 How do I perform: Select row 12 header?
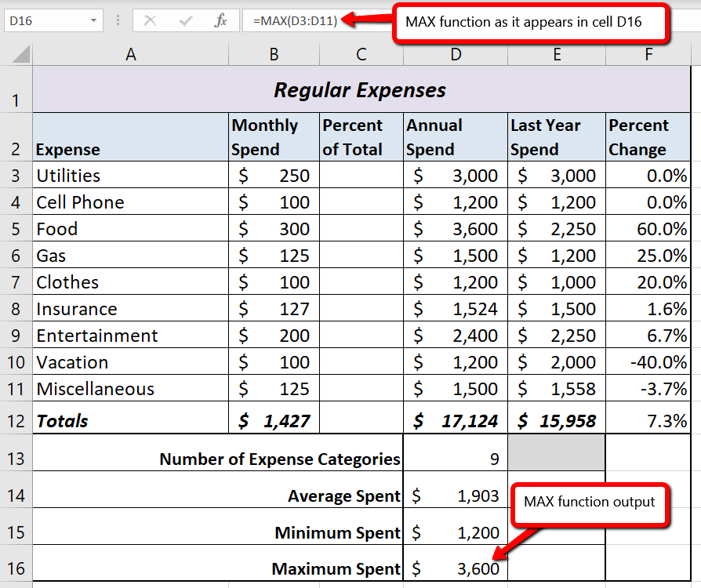(16, 418)
